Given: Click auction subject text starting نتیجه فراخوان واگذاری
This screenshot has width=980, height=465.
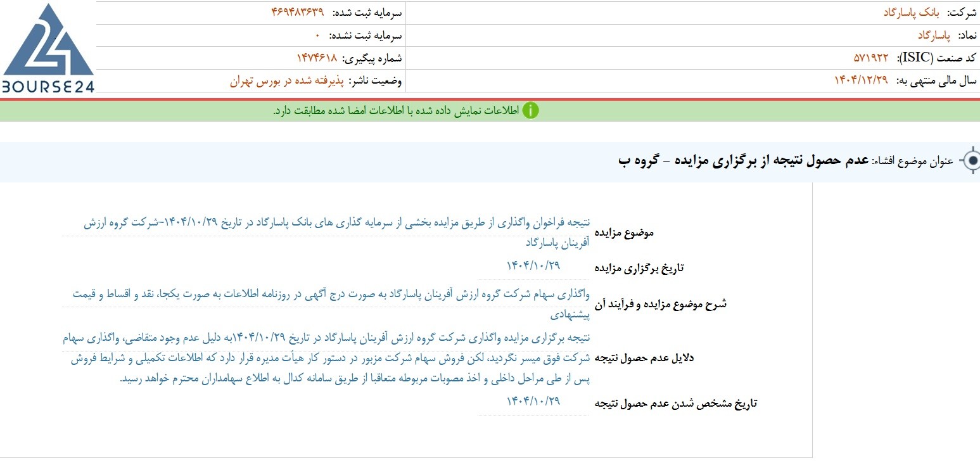Looking at the screenshot, I should pos(336,232).
